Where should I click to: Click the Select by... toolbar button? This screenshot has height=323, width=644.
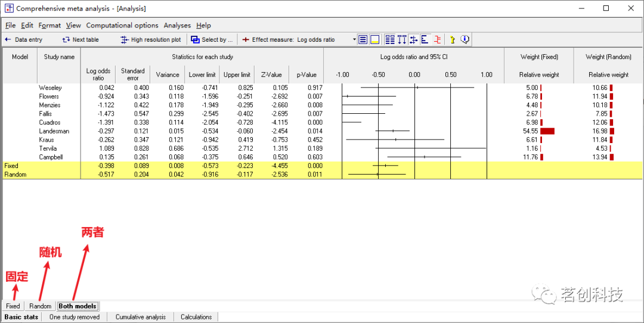(212, 40)
